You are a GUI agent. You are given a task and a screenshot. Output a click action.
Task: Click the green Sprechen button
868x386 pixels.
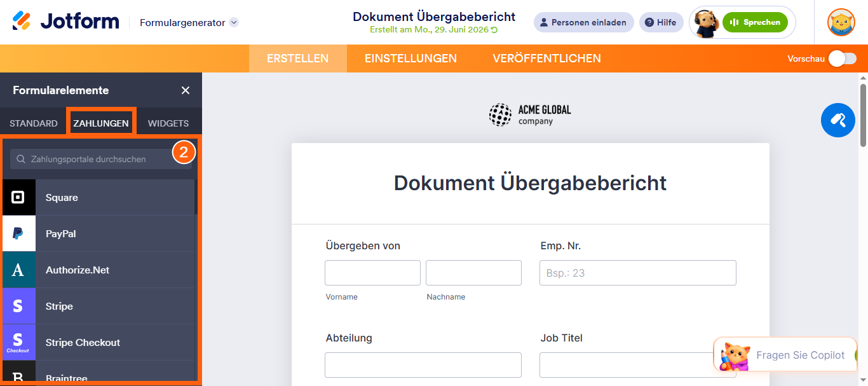pos(755,22)
